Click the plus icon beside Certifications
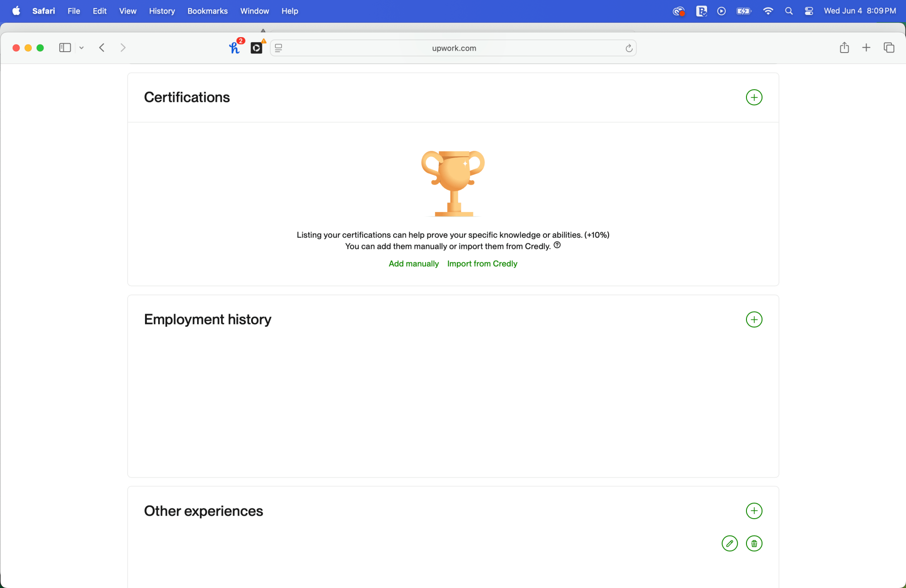This screenshot has height=588, width=906. (754, 97)
